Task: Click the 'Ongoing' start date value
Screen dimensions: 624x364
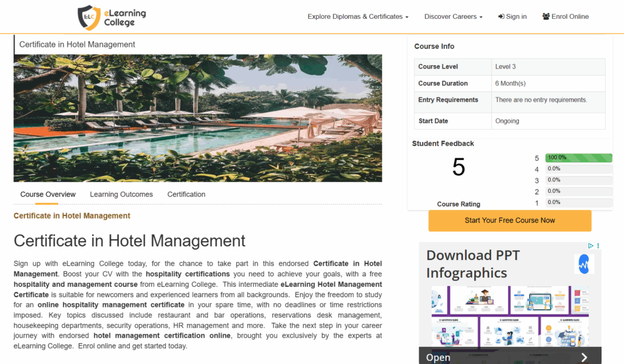Action: (507, 121)
